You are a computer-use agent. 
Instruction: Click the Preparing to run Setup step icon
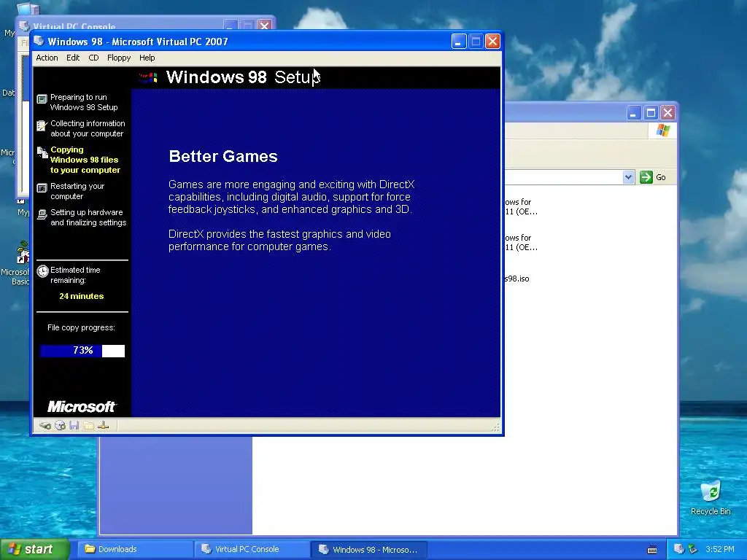click(x=42, y=99)
